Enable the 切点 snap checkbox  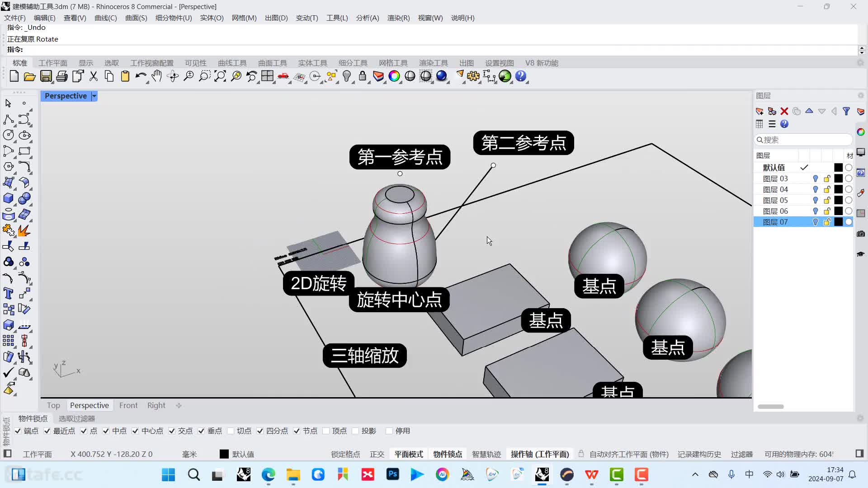coord(231,431)
